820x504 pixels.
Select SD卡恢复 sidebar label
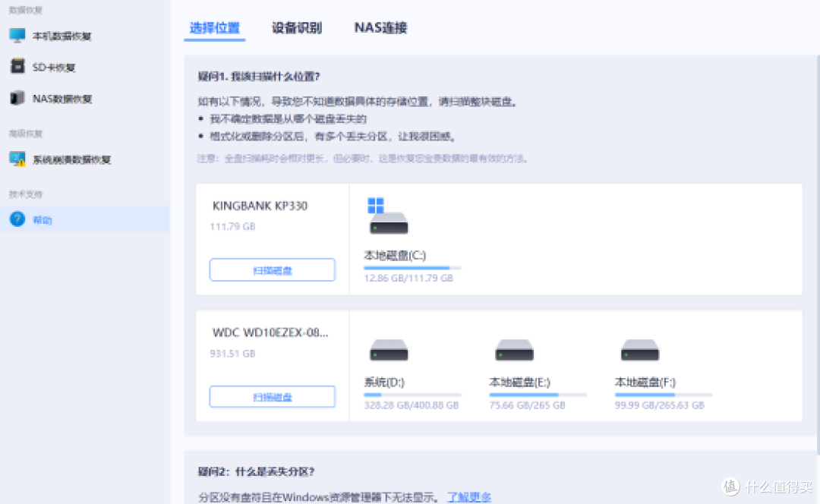pos(54,68)
